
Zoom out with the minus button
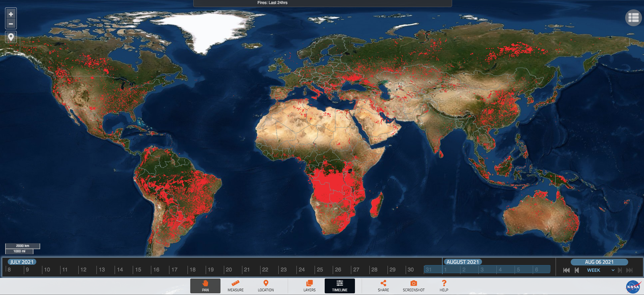pos(11,24)
